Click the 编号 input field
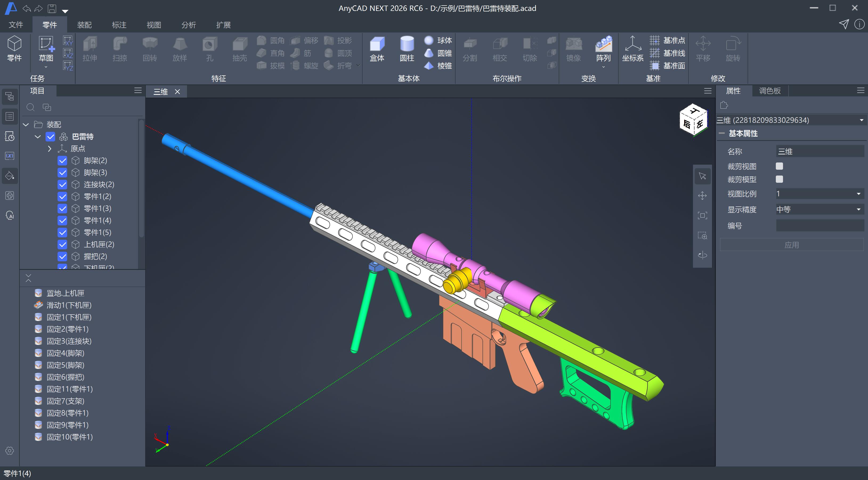Image resolution: width=868 pixels, height=480 pixels. (x=819, y=226)
